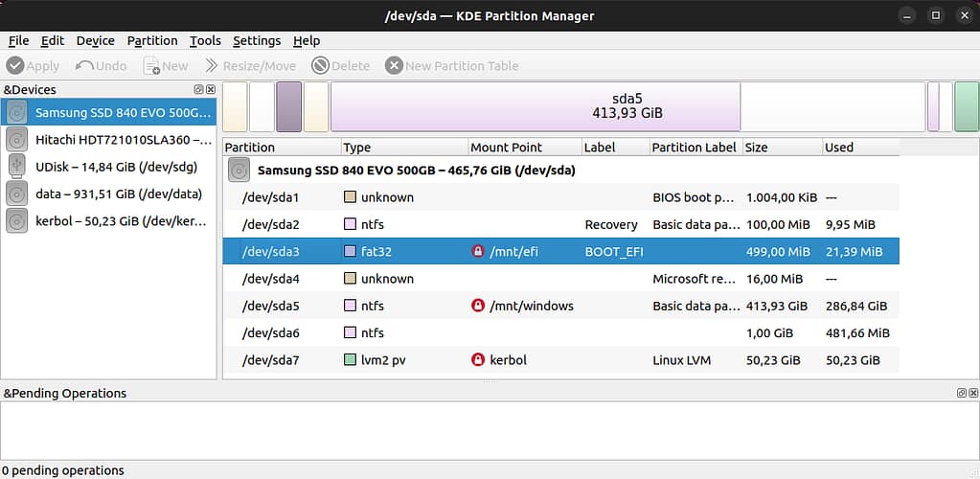Click the Undo toolbar icon
The width and height of the screenshot is (980, 479).
84,66
